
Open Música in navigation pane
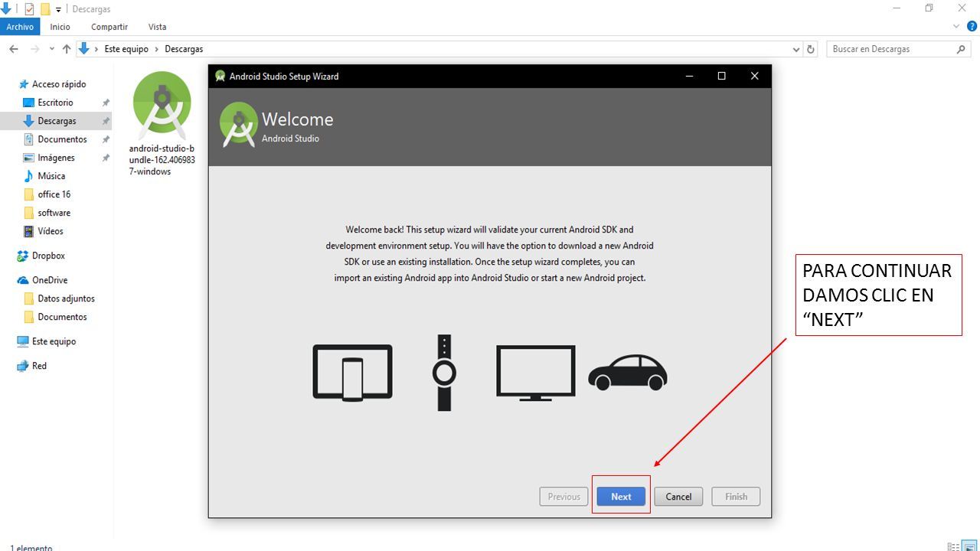pyautogui.click(x=51, y=176)
